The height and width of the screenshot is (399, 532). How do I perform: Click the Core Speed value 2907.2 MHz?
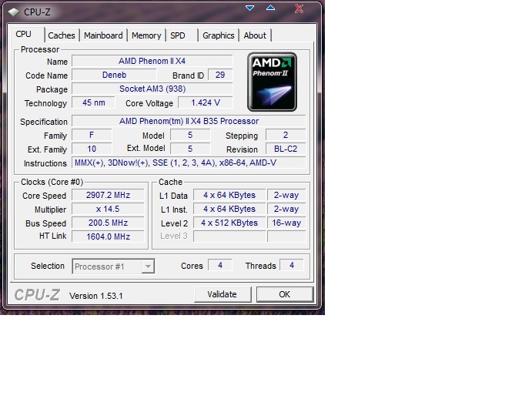(108, 195)
